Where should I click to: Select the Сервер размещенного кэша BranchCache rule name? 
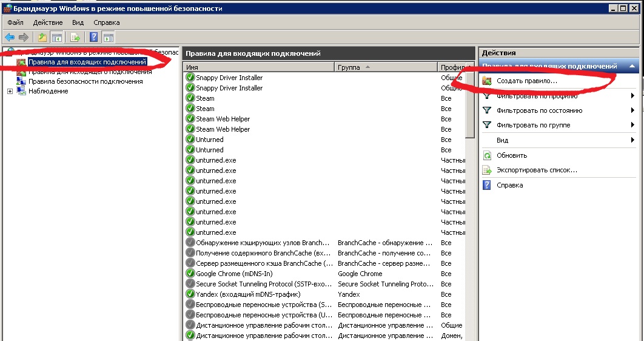(x=264, y=263)
